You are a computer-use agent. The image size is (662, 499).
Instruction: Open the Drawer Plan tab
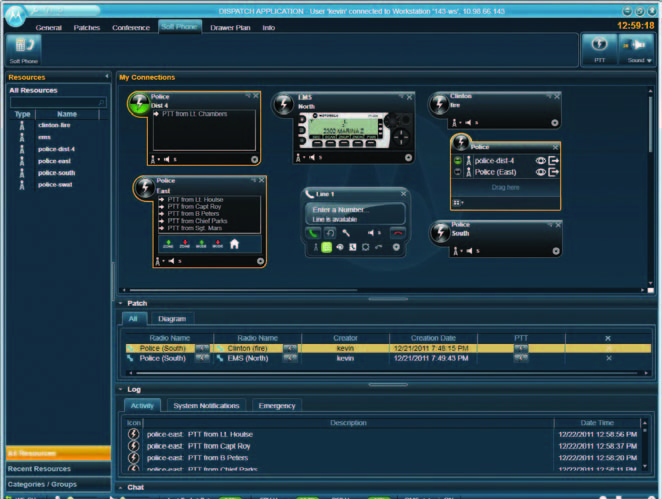pos(230,27)
